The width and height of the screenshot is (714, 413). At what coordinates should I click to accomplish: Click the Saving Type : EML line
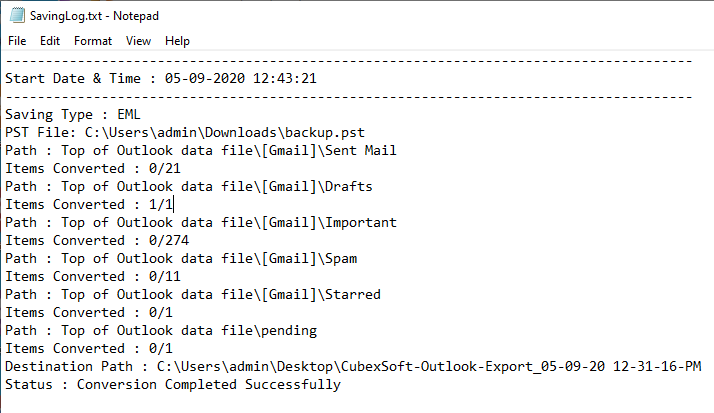(73, 114)
